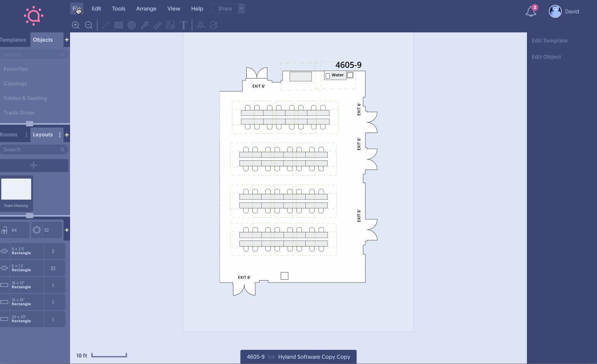Screen dimensions: 597x364
Task: Open the Rooms tab options menu
Action: (27, 135)
